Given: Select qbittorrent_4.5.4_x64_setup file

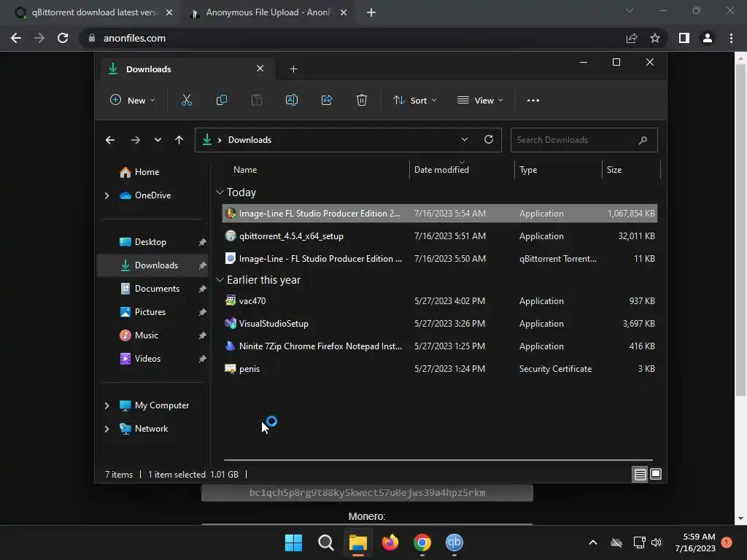Looking at the screenshot, I should click(440, 236).
